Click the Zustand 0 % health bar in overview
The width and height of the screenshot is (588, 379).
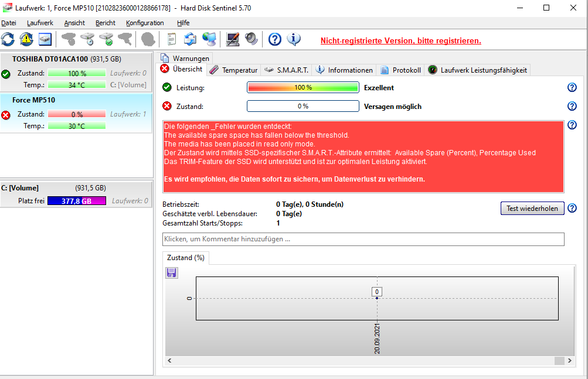303,106
